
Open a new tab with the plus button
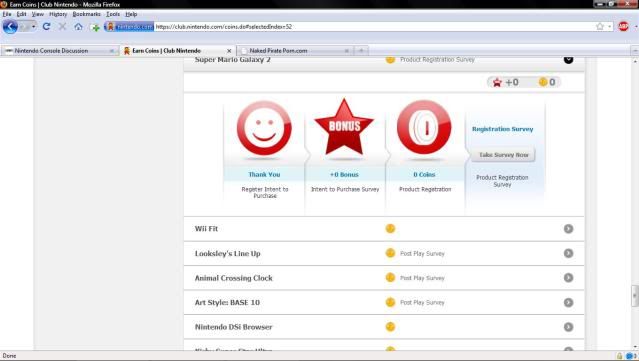coord(361,51)
